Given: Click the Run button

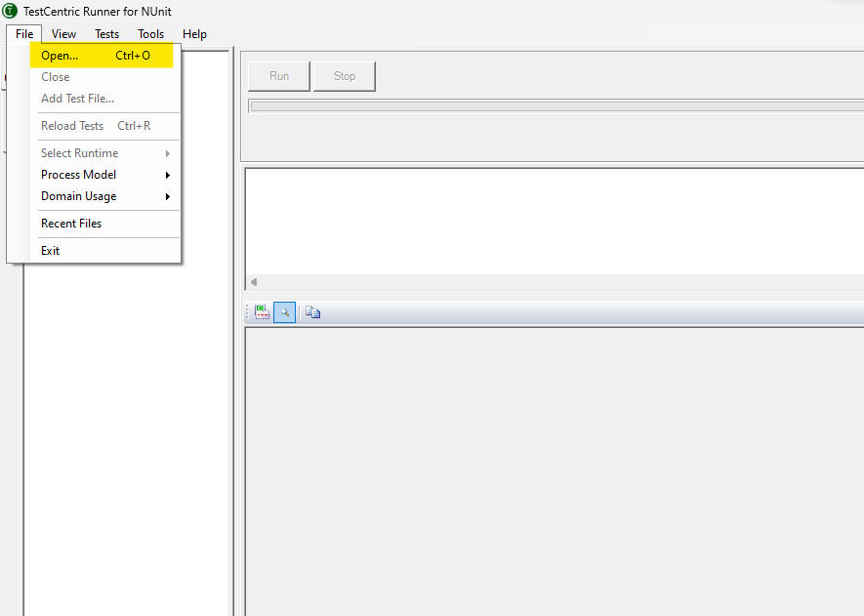Looking at the screenshot, I should [x=279, y=76].
